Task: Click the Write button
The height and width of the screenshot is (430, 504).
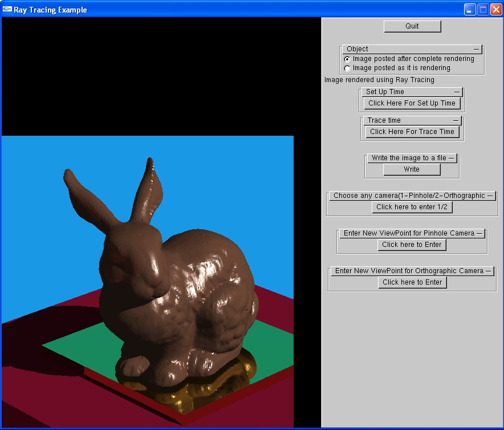Action: coord(412,169)
